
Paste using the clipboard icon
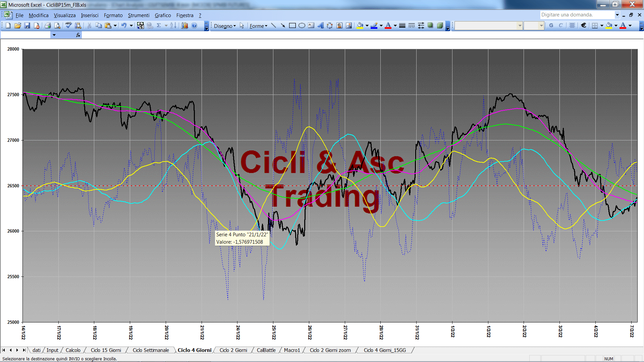(x=108, y=25)
